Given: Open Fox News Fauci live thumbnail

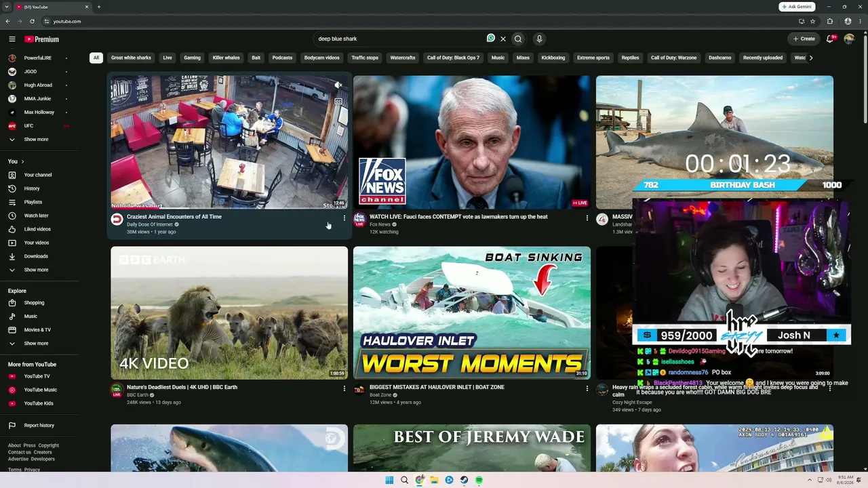Looking at the screenshot, I should (x=472, y=142).
